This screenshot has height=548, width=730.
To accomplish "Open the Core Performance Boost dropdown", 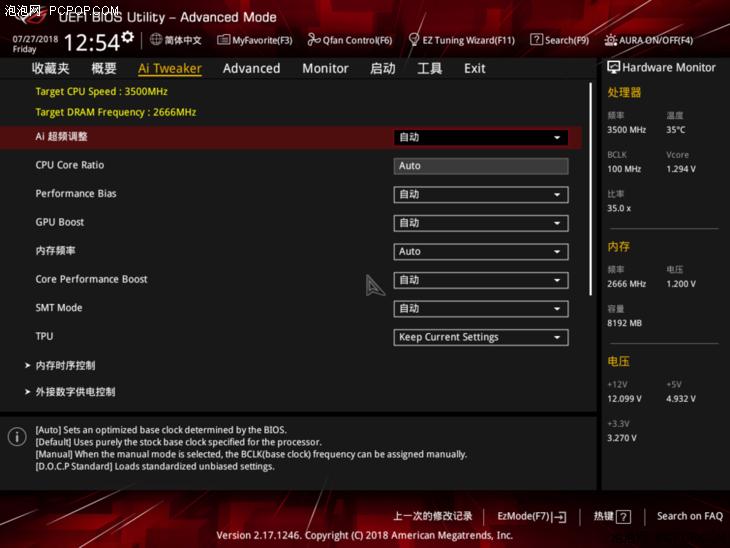I will click(480, 280).
